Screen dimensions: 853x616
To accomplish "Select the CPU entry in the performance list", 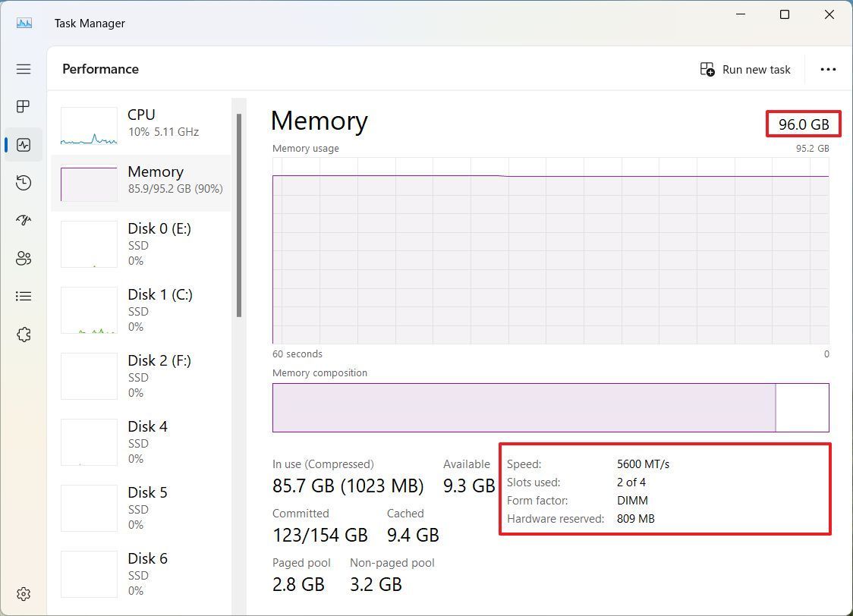I will tap(144, 123).
